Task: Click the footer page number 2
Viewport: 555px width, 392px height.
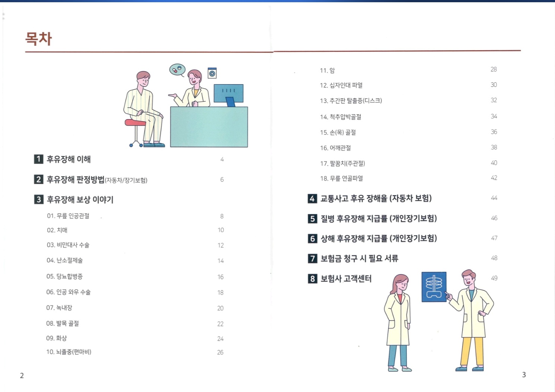Action: pos(22,376)
